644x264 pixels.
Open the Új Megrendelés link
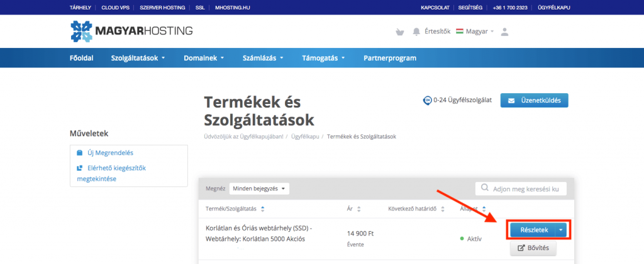(110, 152)
